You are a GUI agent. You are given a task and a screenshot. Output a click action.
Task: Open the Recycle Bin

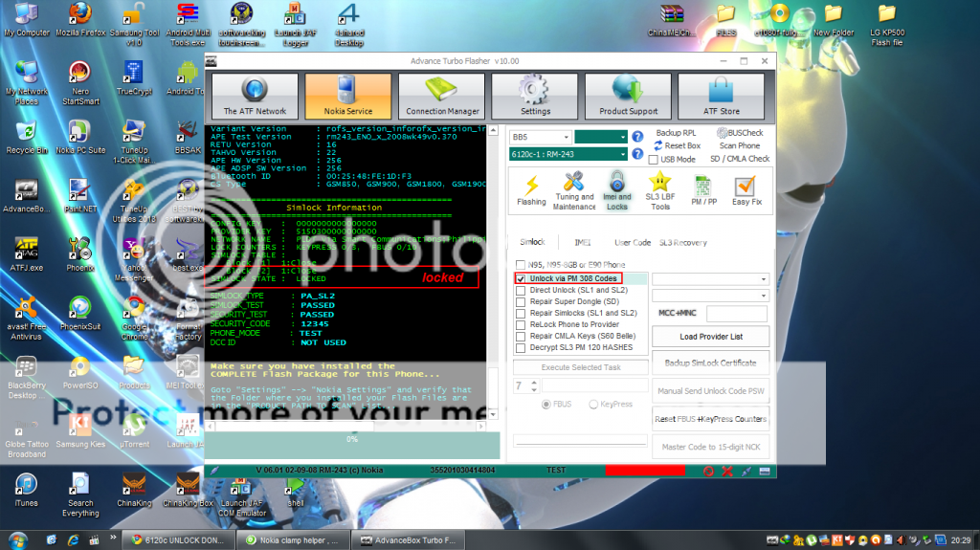tap(26, 138)
